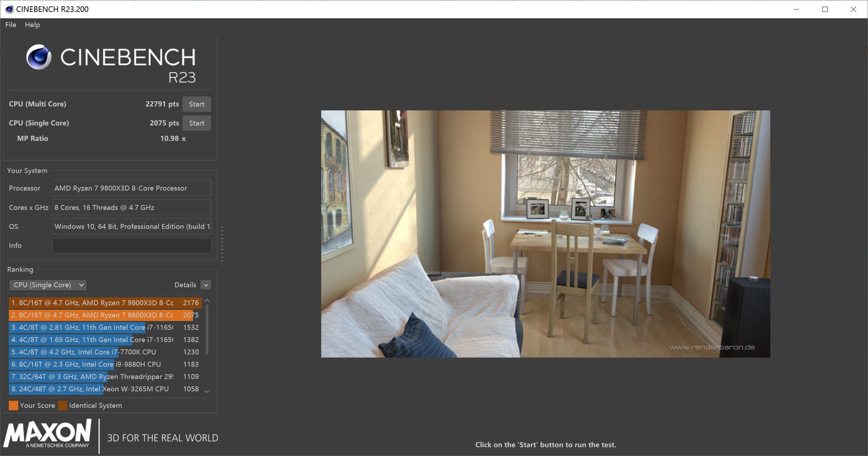Click the Details label in Ranking

click(185, 285)
